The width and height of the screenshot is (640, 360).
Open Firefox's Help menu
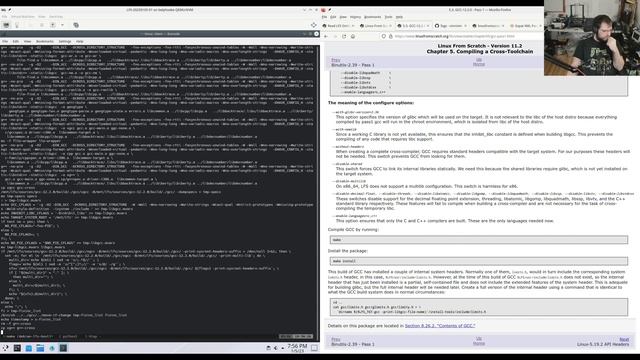pyautogui.click(x=399, y=17)
